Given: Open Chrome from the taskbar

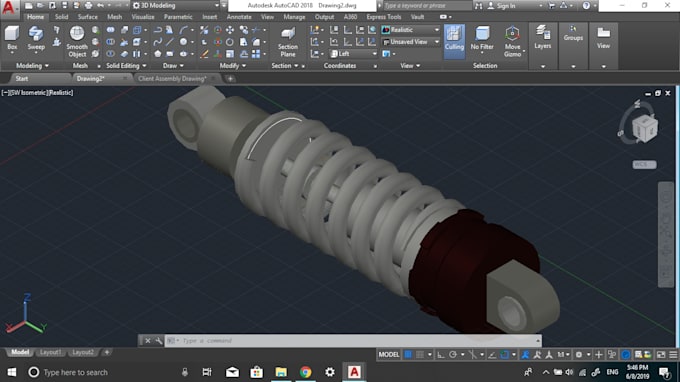Looking at the screenshot, I should pos(305,372).
